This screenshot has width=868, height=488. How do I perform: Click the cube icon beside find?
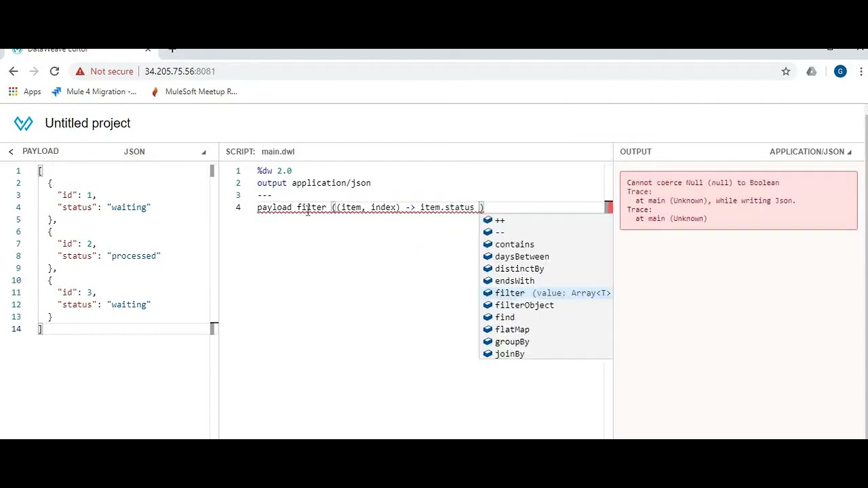click(488, 318)
